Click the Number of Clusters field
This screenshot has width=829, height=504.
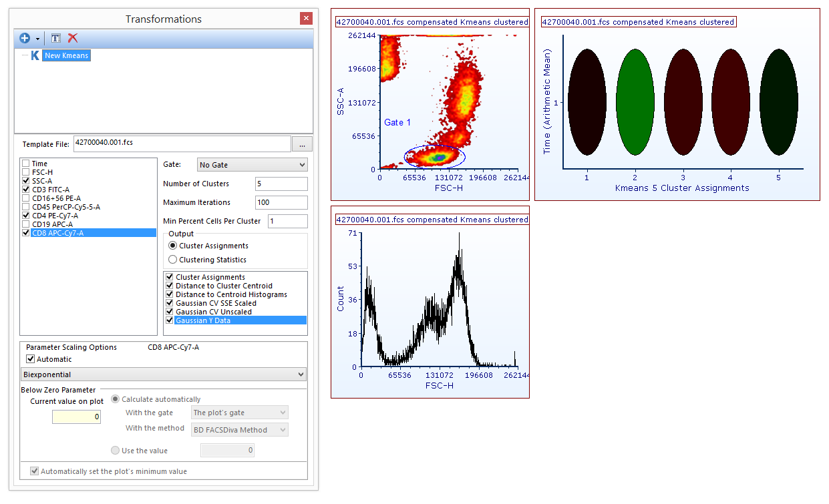[281, 184]
